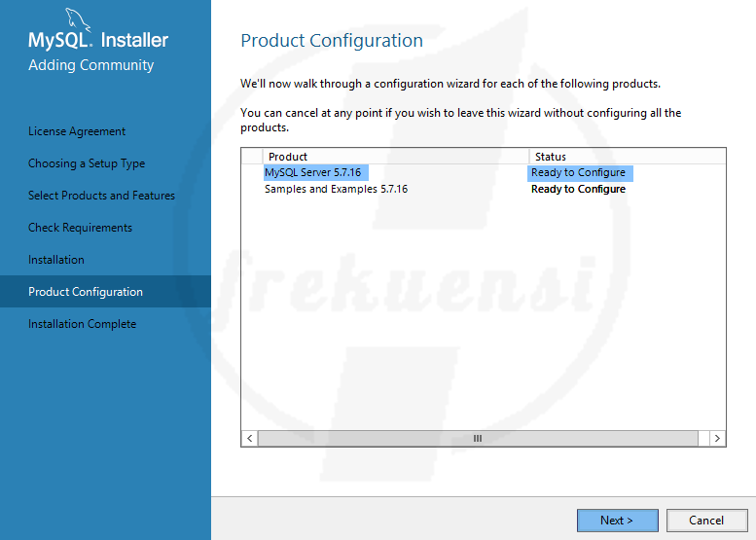Image resolution: width=756 pixels, height=540 pixels.
Task: Select the Samples and Examples 5.7.16 row
Action: click(484, 189)
